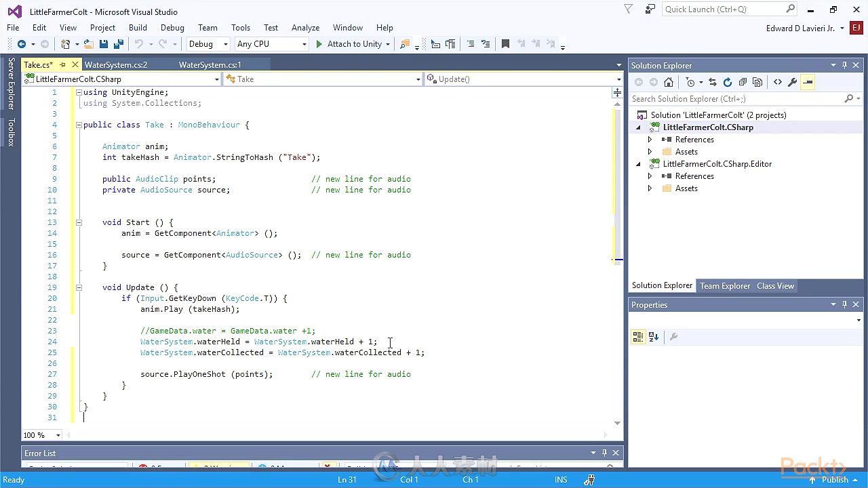Expand References under LittleFarmerColt.CSharp
868x488 pixels.
(x=650, y=140)
